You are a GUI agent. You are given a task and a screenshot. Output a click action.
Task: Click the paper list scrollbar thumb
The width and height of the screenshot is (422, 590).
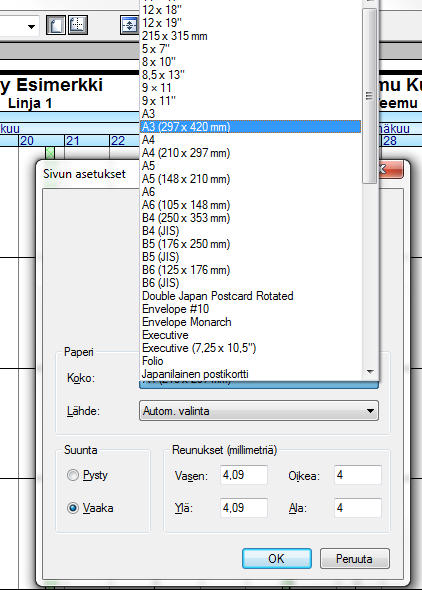370,96
